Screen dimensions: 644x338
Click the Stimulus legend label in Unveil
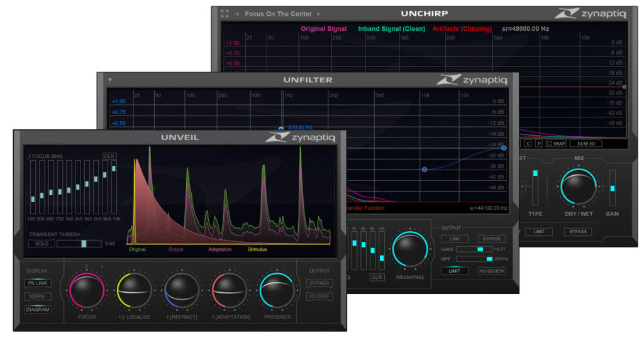[x=257, y=249]
